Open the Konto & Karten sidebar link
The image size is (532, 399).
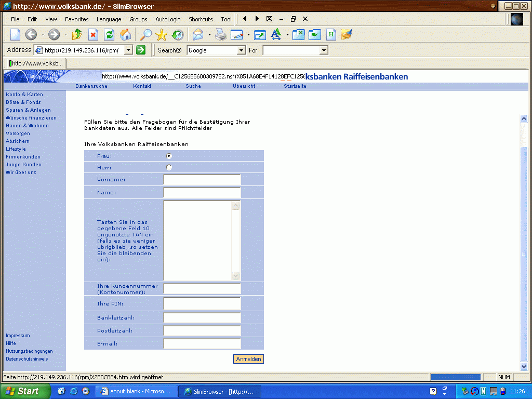[24, 95]
